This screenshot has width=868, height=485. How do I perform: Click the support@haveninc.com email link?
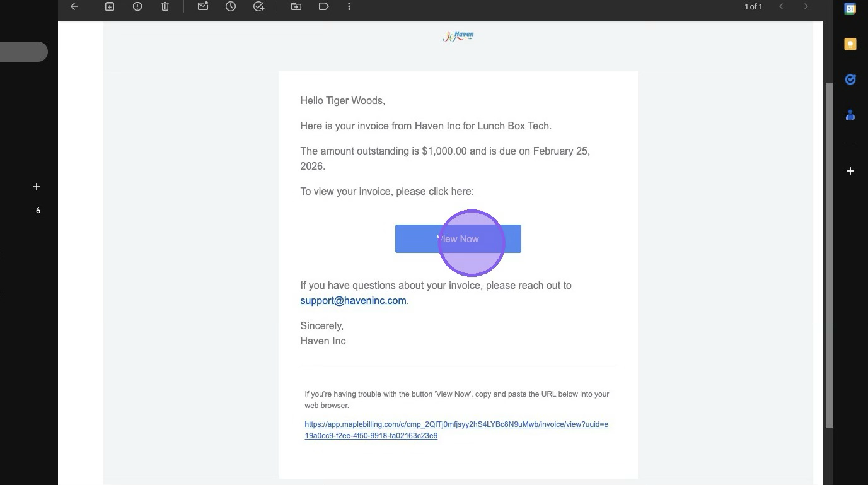tap(353, 301)
